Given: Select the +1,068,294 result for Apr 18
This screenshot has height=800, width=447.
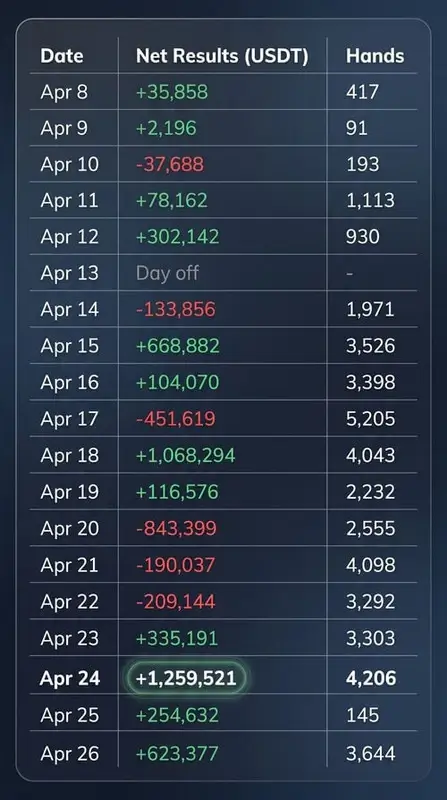Looking at the screenshot, I should click(x=186, y=455).
